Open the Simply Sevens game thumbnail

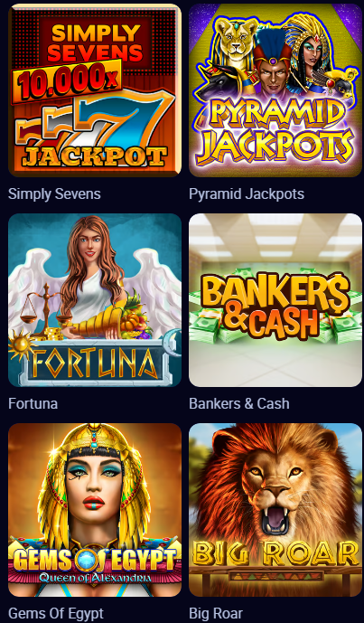coord(95,90)
